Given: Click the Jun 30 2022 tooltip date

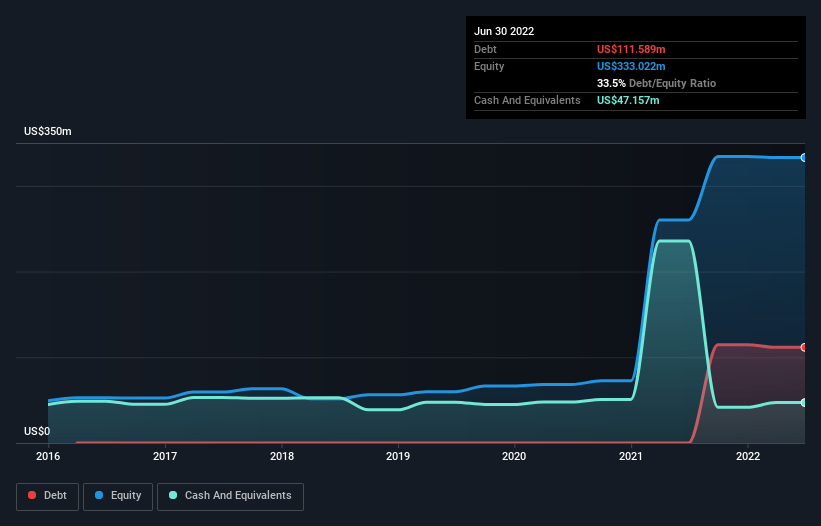Looking at the screenshot, I should (504, 31).
